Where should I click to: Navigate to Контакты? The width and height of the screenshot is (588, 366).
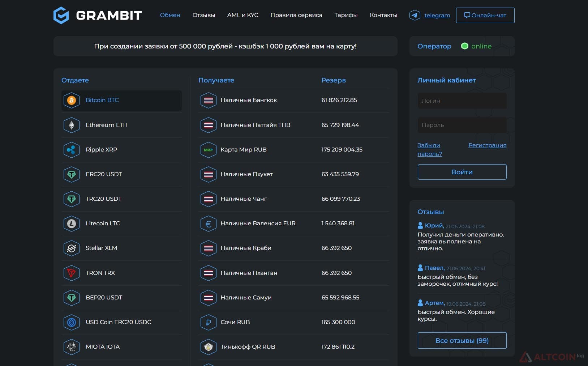[x=383, y=15]
